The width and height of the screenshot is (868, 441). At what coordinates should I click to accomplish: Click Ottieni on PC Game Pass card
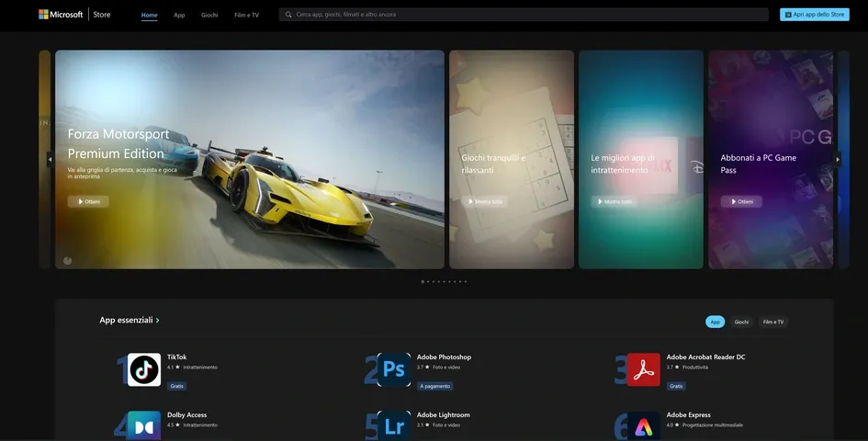coord(741,201)
